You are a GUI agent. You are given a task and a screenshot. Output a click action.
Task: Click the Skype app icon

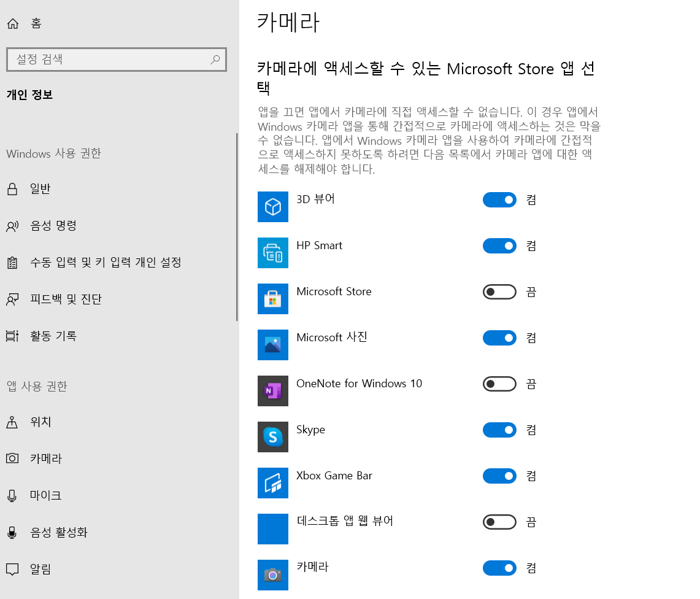[273, 437]
